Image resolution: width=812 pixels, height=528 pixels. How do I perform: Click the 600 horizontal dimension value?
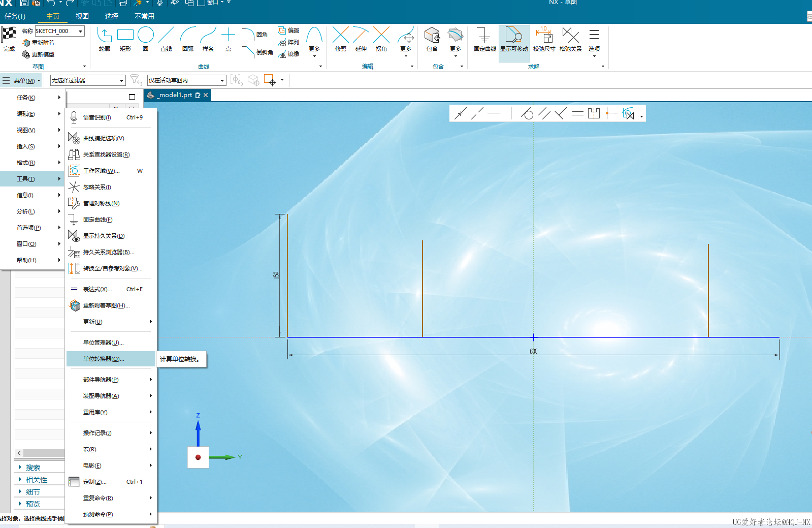[534, 352]
